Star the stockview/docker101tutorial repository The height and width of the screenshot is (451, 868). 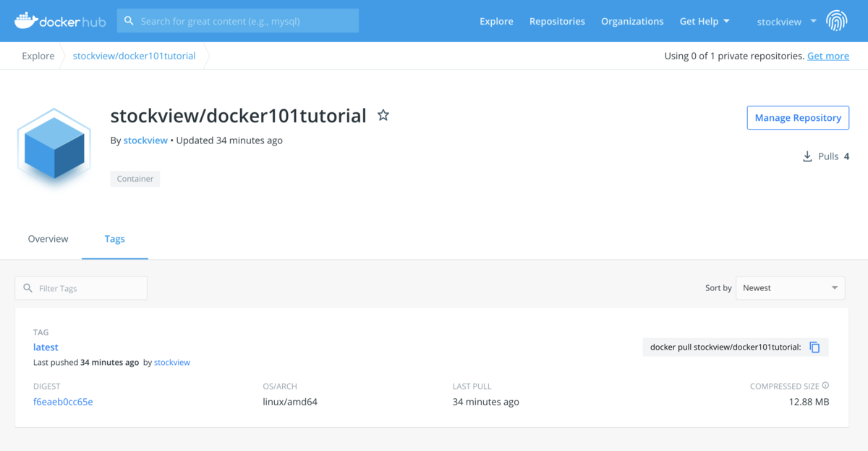coord(383,115)
